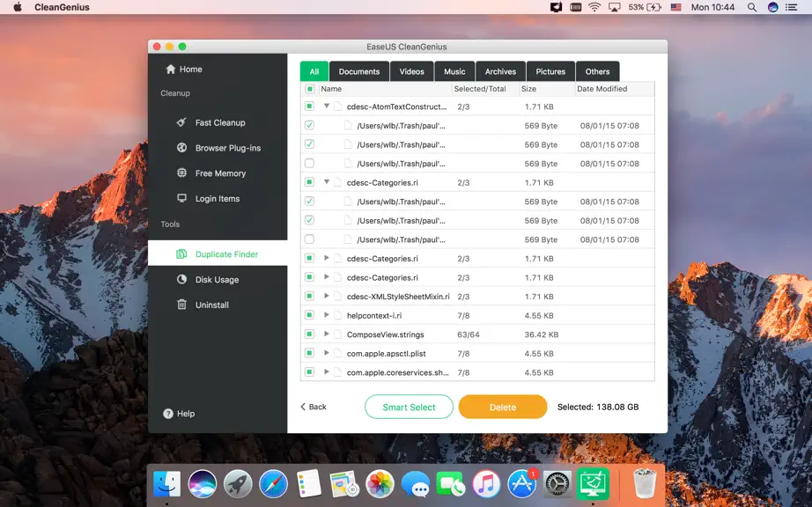812x507 pixels.
Task: Select Free Memory in the sidebar
Action: pos(211,173)
